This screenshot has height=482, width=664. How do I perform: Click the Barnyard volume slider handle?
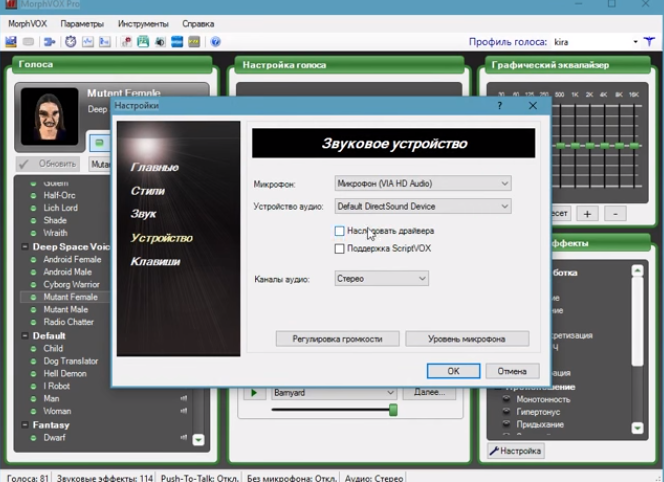click(x=393, y=410)
